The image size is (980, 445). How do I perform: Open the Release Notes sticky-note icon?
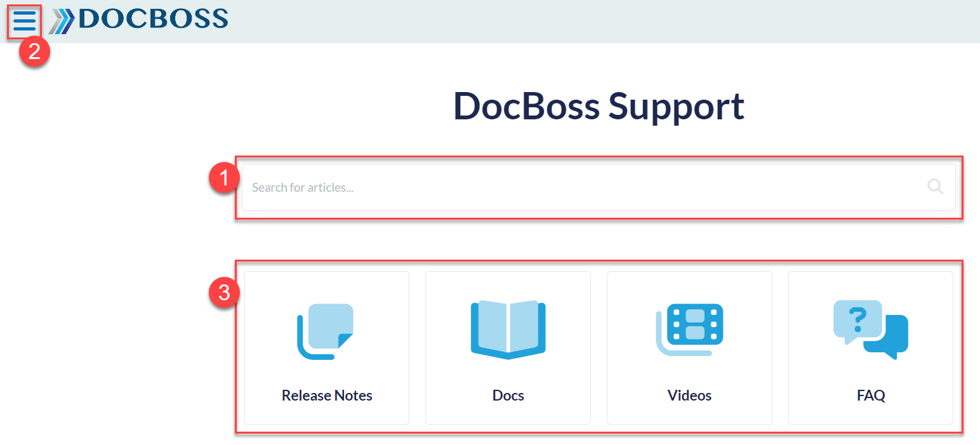(326, 331)
